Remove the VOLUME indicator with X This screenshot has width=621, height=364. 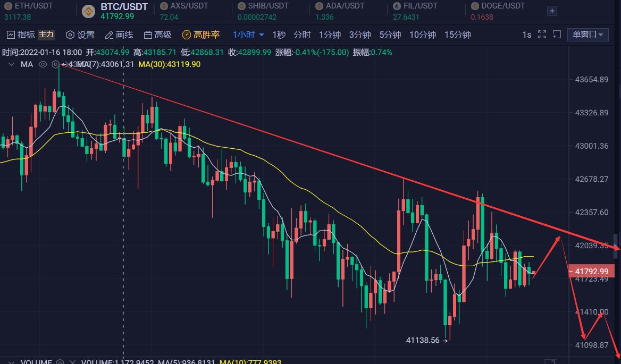point(72,362)
